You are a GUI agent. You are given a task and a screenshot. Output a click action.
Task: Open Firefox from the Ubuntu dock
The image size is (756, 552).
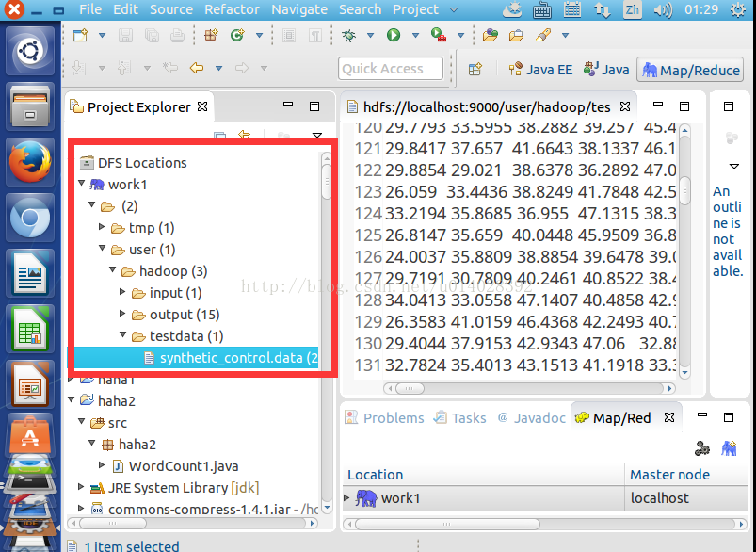point(30,162)
